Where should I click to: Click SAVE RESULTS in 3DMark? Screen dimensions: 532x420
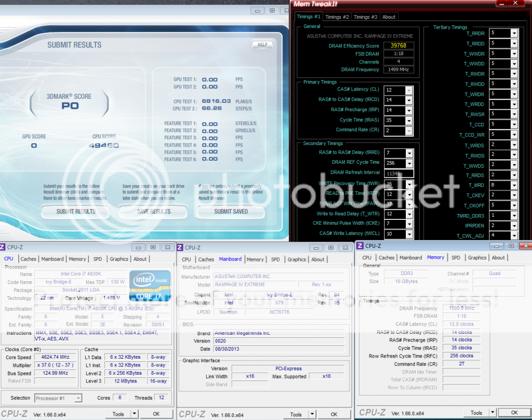tap(153, 212)
